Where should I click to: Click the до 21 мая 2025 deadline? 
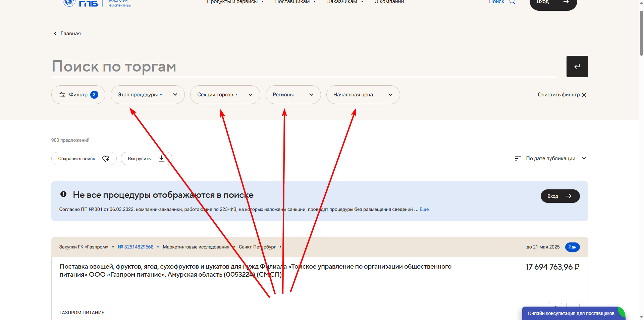[543, 247]
